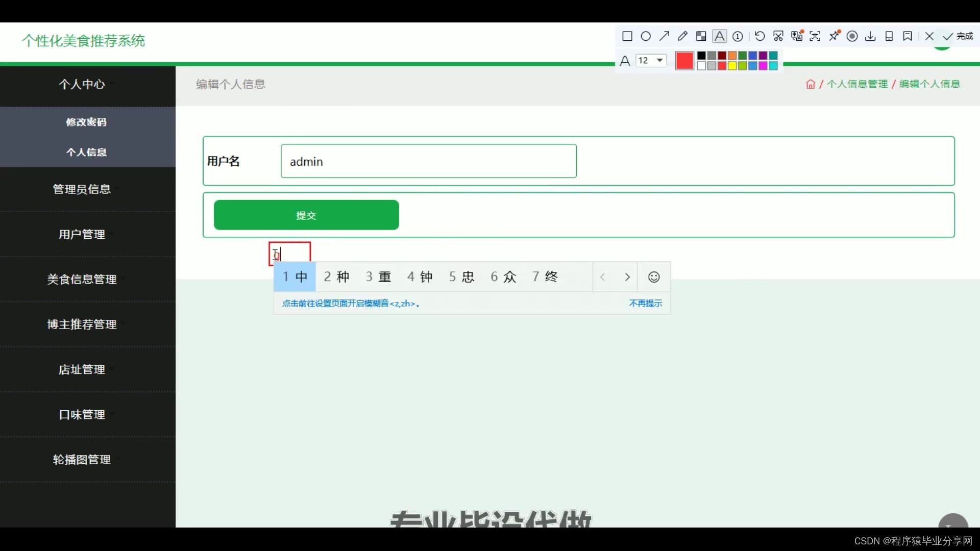
Task: Click the green 提交 button
Action: coord(306,215)
